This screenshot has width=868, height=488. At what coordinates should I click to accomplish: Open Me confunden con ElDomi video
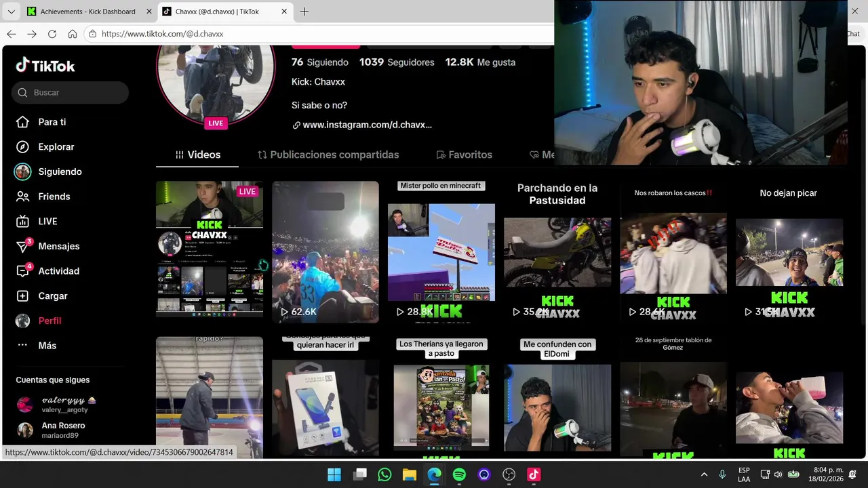click(557, 397)
